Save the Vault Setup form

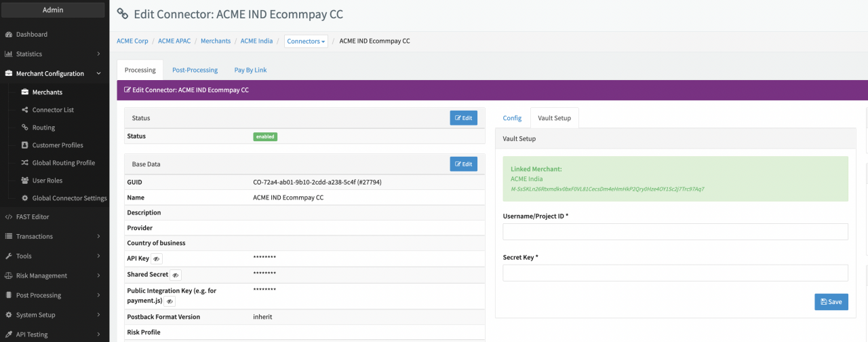tap(831, 302)
